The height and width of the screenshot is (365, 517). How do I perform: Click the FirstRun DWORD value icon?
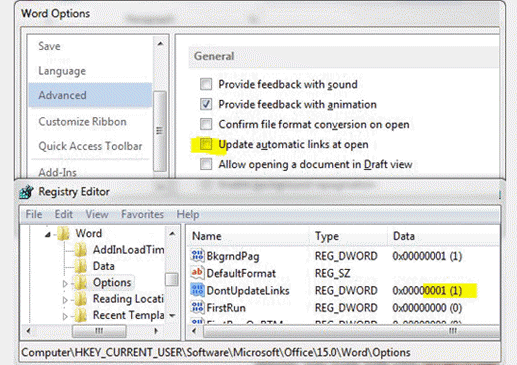point(197,307)
